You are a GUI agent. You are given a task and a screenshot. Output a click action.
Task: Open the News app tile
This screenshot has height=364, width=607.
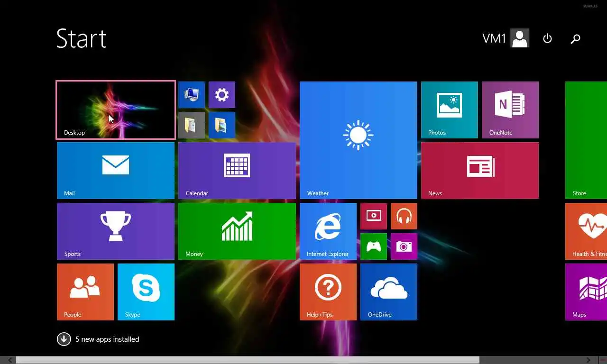(480, 171)
